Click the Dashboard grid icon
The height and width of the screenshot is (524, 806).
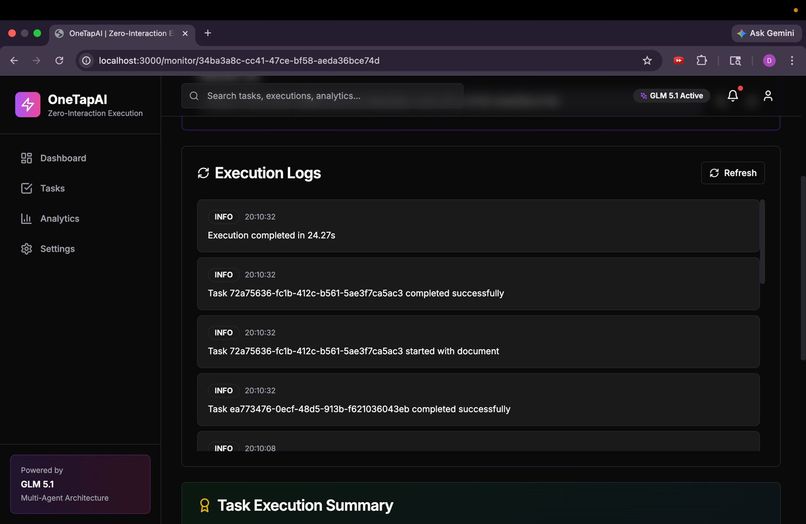pos(26,158)
